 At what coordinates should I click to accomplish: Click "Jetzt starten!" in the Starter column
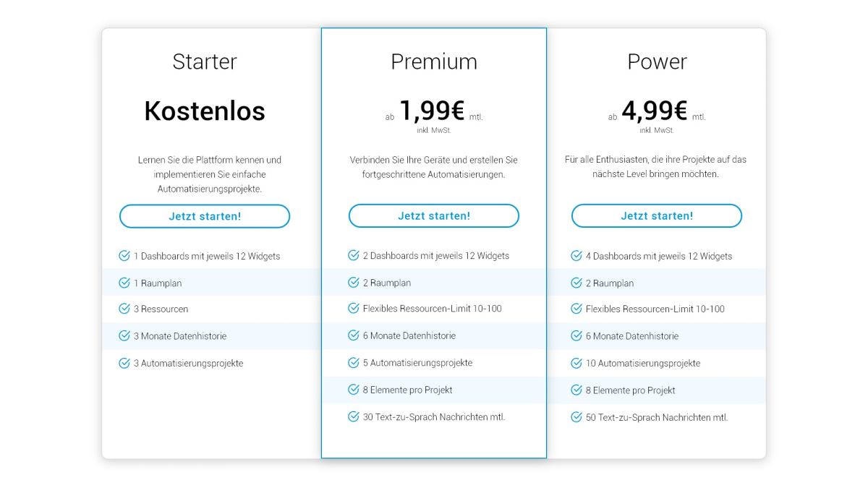tap(205, 215)
